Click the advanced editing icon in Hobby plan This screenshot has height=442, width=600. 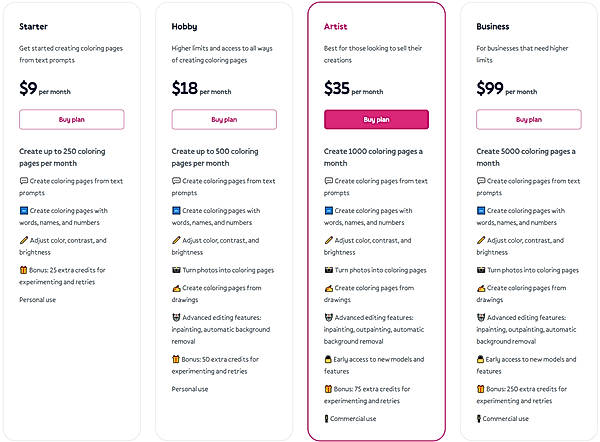tap(176, 318)
